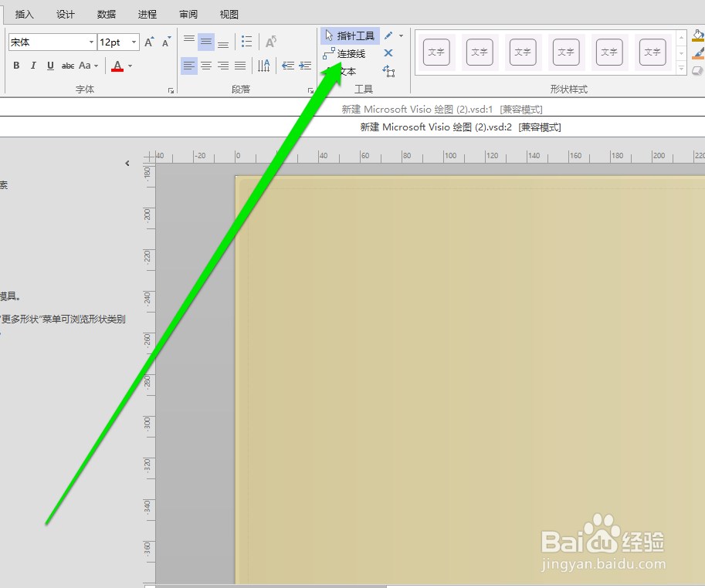This screenshot has height=588, width=705.
Task: Move the shape styles gallery up one row
Action: pos(682,38)
